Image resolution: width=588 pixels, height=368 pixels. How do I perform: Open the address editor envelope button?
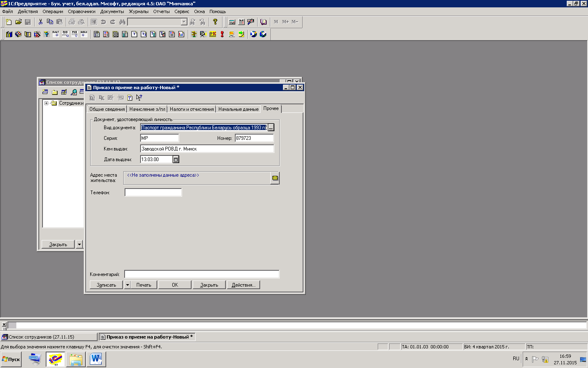275,178
